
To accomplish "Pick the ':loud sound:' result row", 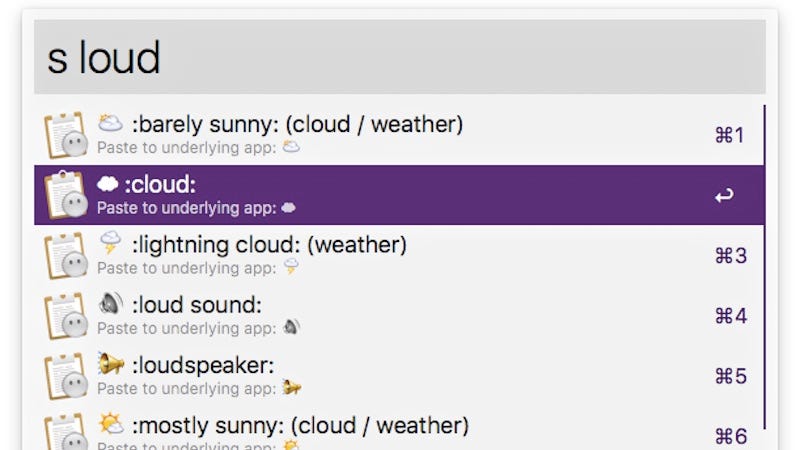I will (399, 315).
